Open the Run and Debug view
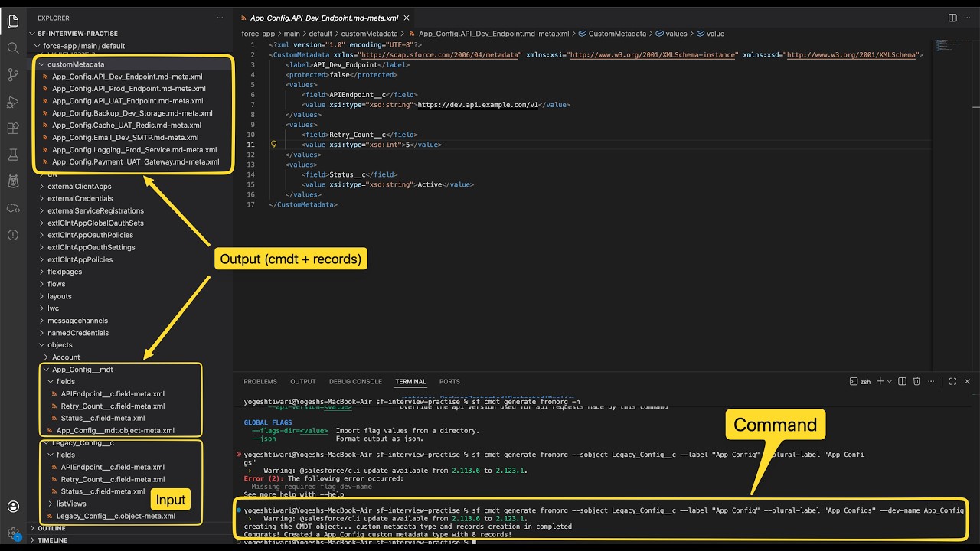The image size is (980, 551). click(x=13, y=101)
